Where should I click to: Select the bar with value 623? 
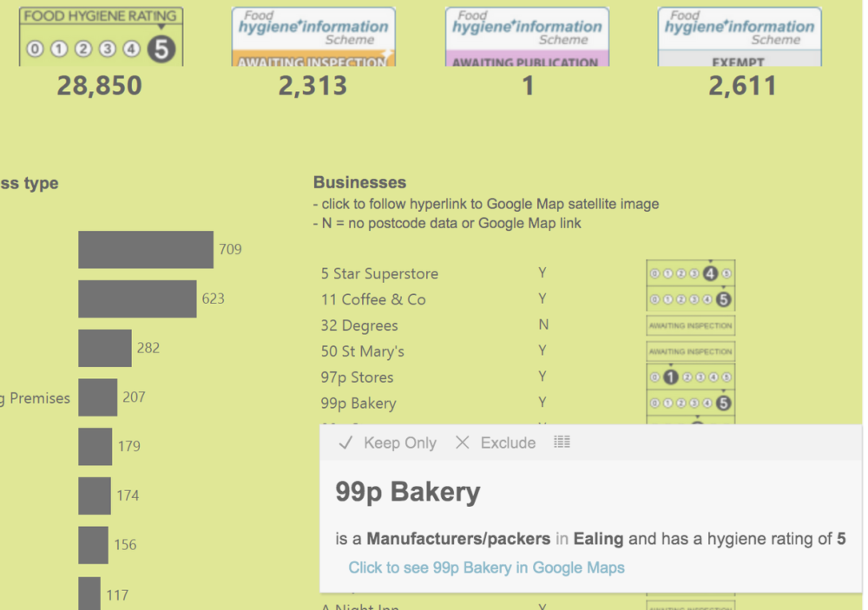point(137,298)
